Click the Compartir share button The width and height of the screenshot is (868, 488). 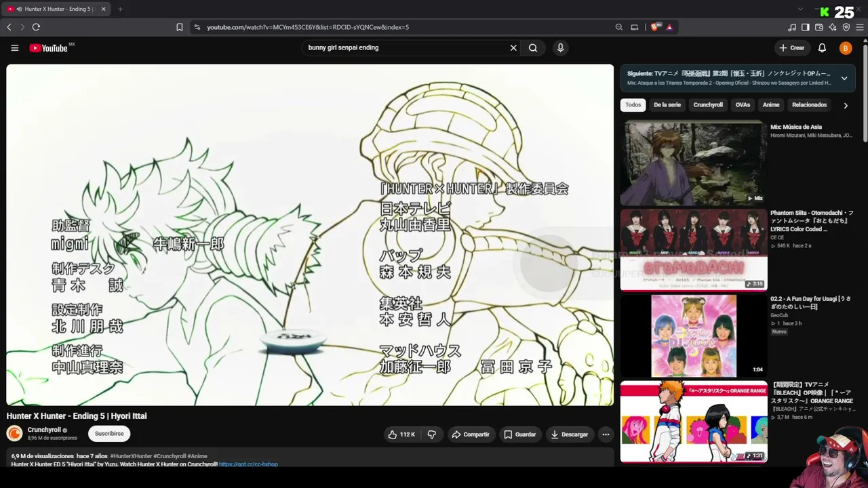471,434
